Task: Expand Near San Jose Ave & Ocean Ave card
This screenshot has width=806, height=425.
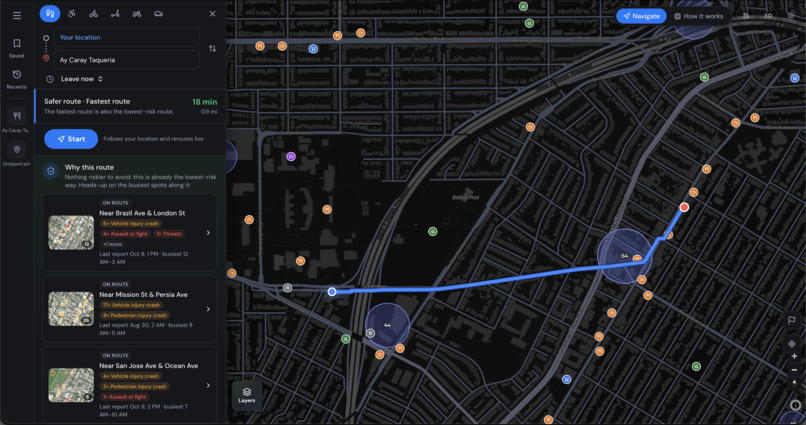Action: click(x=130, y=385)
